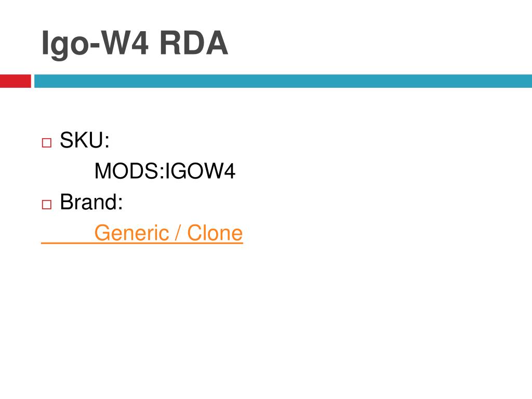The image size is (532, 399).
Task: Click the IGOW4 part of the SKU
Action: pyautogui.click(x=200, y=170)
